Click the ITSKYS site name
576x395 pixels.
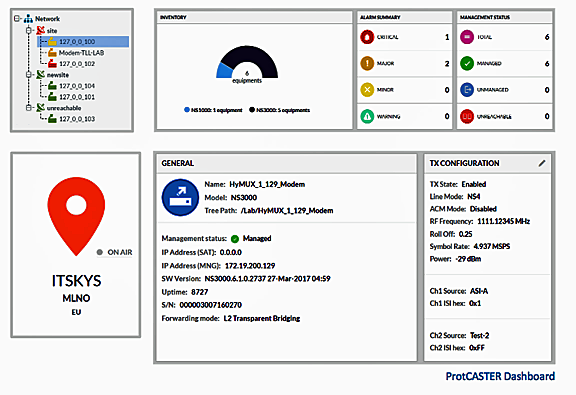(x=76, y=281)
